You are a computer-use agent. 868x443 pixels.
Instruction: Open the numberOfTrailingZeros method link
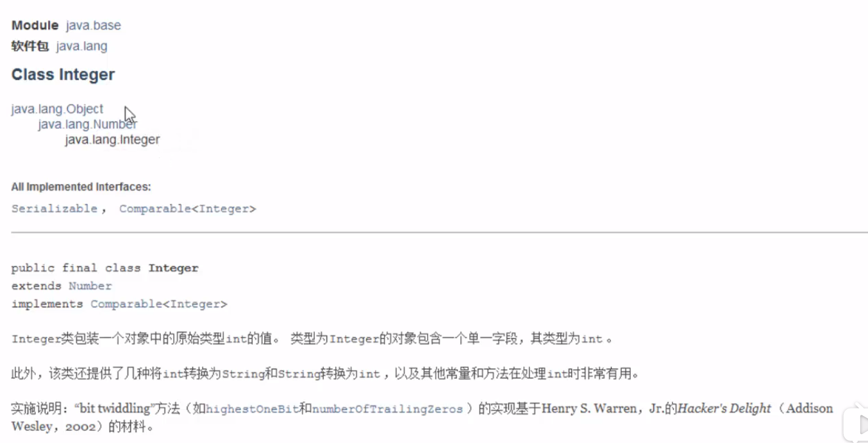pyautogui.click(x=387, y=409)
